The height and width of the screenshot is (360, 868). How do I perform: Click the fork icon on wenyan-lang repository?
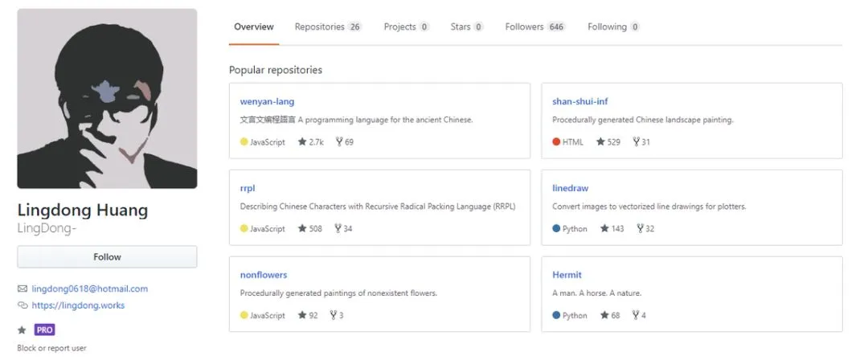[338, 142]
